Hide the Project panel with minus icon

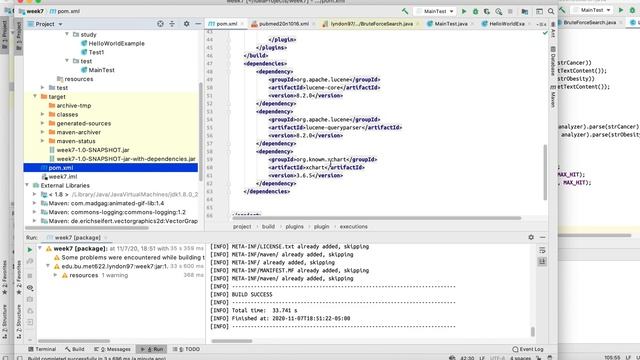(x=198, y=24)
